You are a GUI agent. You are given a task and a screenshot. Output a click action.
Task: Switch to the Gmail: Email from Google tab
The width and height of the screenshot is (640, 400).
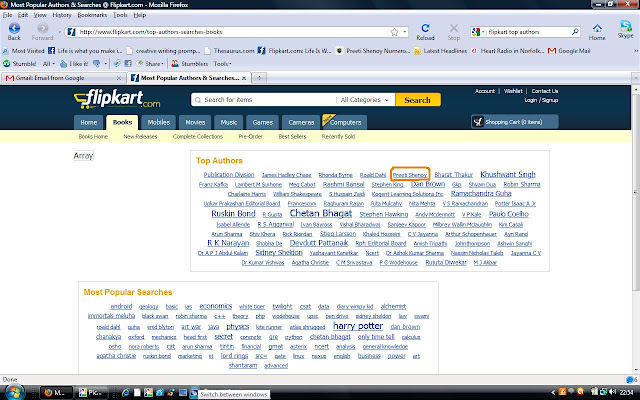62,78
